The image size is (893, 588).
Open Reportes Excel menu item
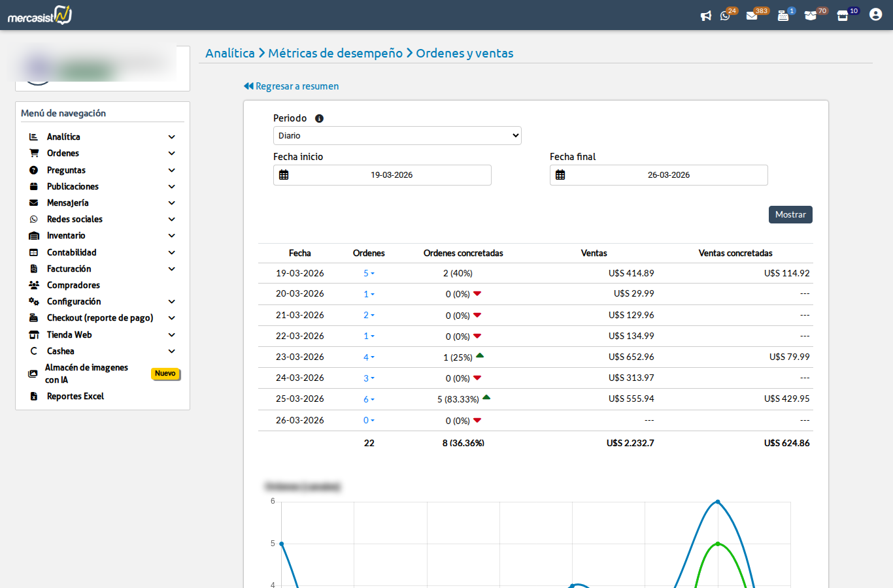click(75, 397)
